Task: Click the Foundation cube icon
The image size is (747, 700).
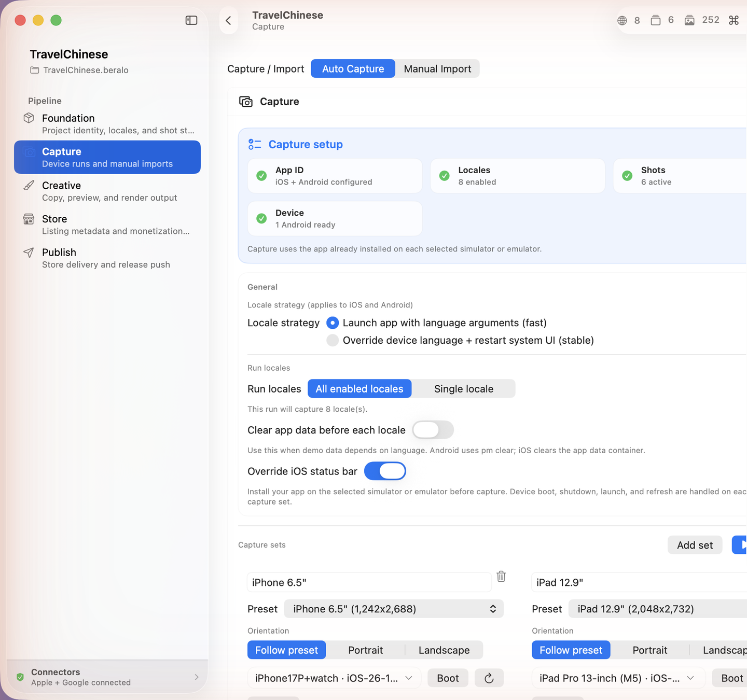Action: point(29,118)
